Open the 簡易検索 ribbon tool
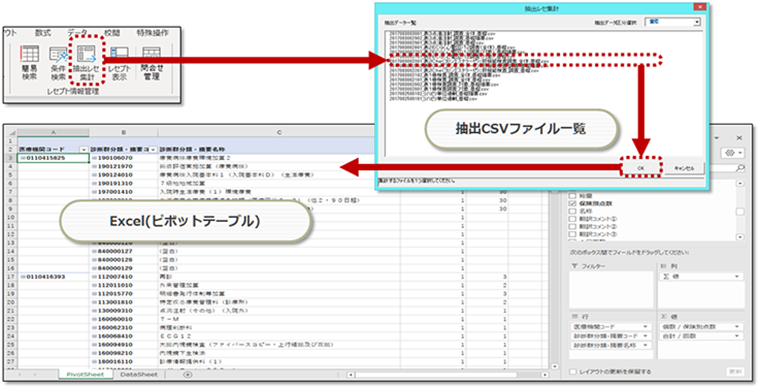This screenshot has height=388, width=760. [x=29, y=63]
